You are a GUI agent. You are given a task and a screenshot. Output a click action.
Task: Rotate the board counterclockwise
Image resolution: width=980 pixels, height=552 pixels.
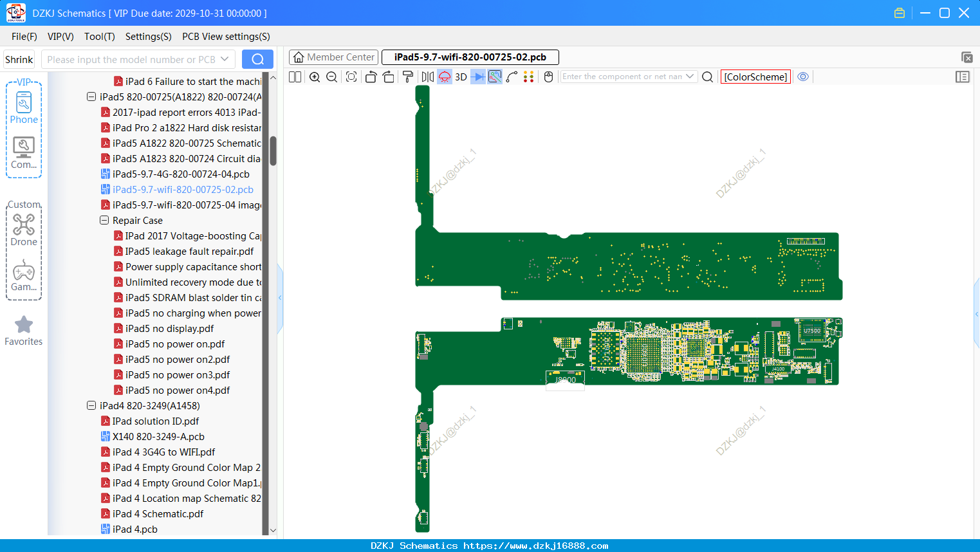pyautogui.click(x=371, y=77)
